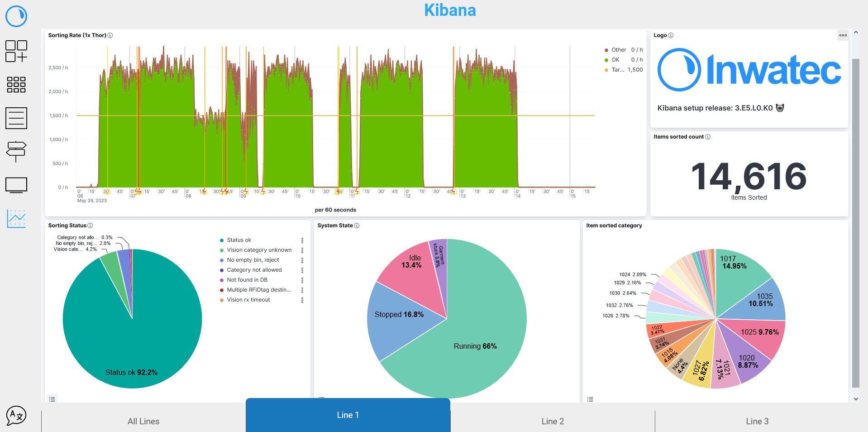Open options for Vision rx timeout entry

click(x=302, y=300)
